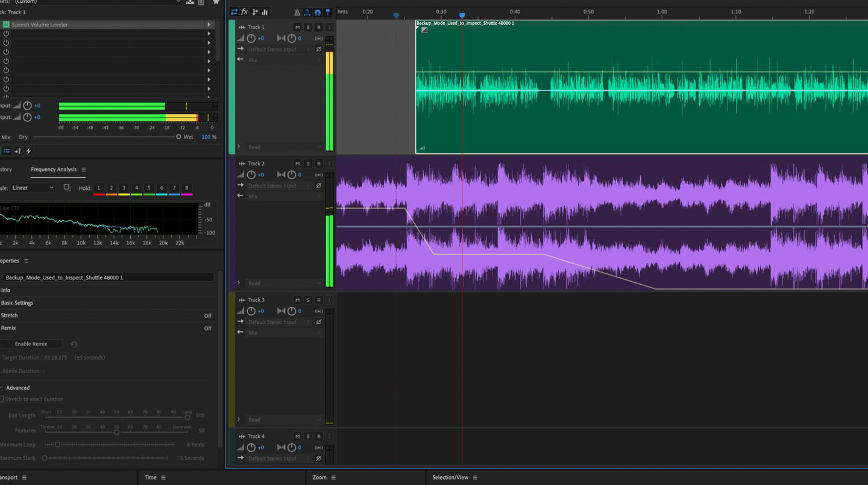The width and height of the screenshot is (868, 485).
Task: Click Track 1 pan knob
Action: (x=292, y=39)
